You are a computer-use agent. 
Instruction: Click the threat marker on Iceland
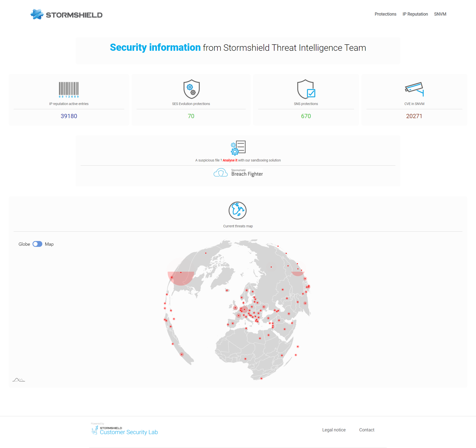227,290
